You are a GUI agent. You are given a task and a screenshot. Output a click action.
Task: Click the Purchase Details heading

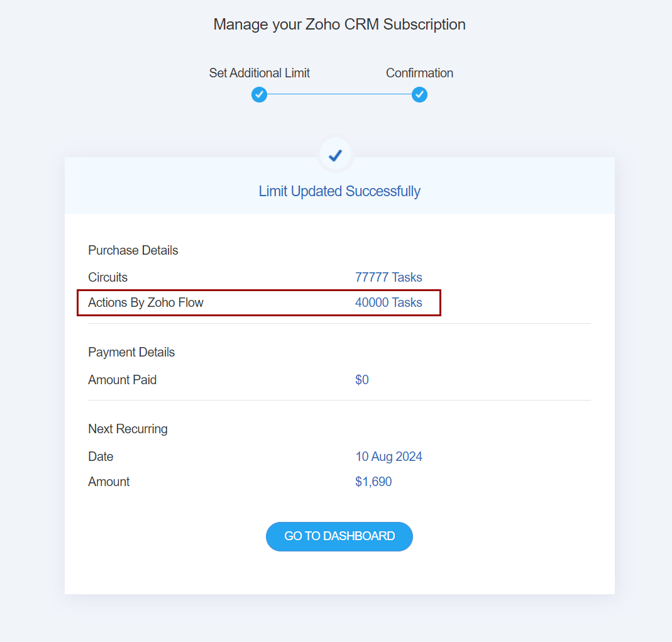coord(133,250)
